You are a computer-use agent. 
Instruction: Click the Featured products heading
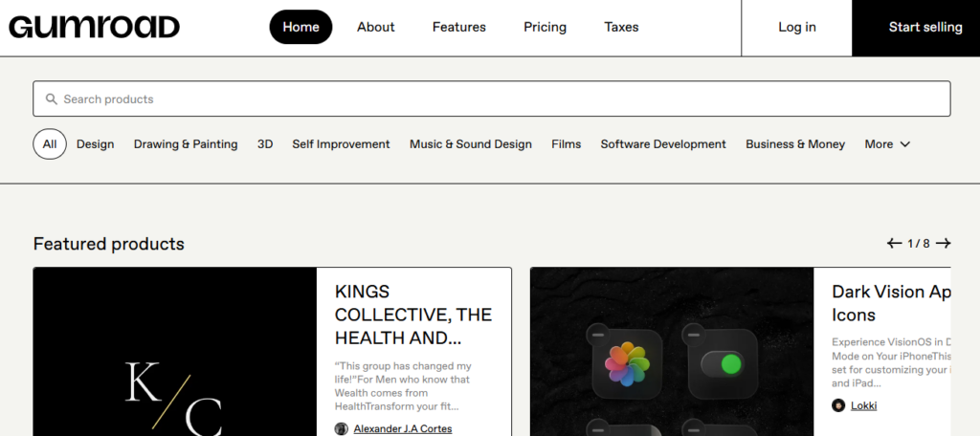click(x=109, y=244)
